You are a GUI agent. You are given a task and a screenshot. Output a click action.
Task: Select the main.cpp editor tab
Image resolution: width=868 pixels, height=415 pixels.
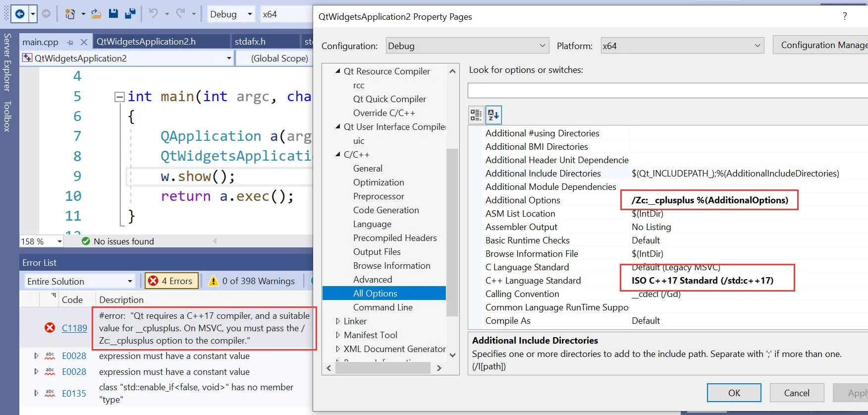point(41,42)
